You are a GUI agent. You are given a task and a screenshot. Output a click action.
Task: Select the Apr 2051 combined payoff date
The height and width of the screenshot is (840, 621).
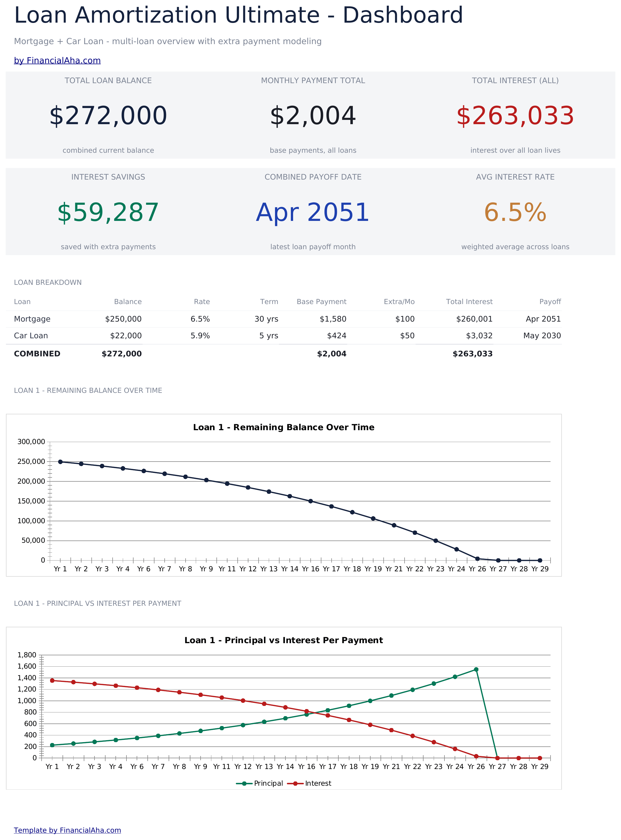click(x=313, y=212)
